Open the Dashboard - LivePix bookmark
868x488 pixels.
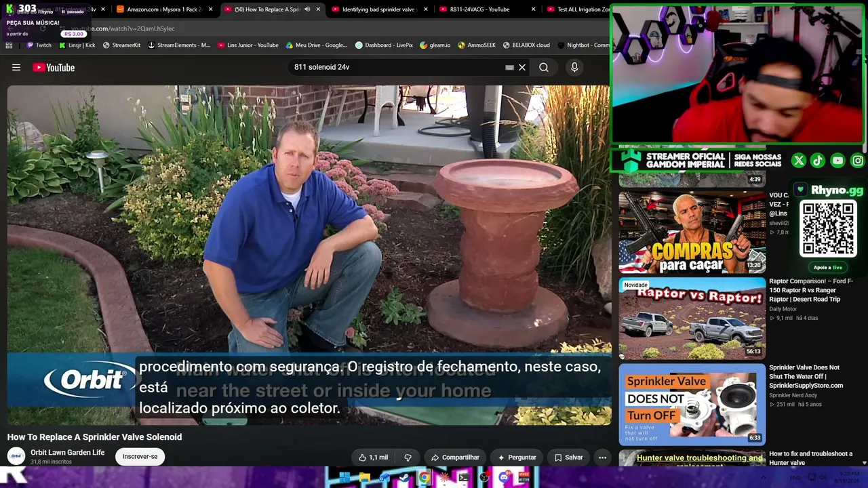click(384, 45)
